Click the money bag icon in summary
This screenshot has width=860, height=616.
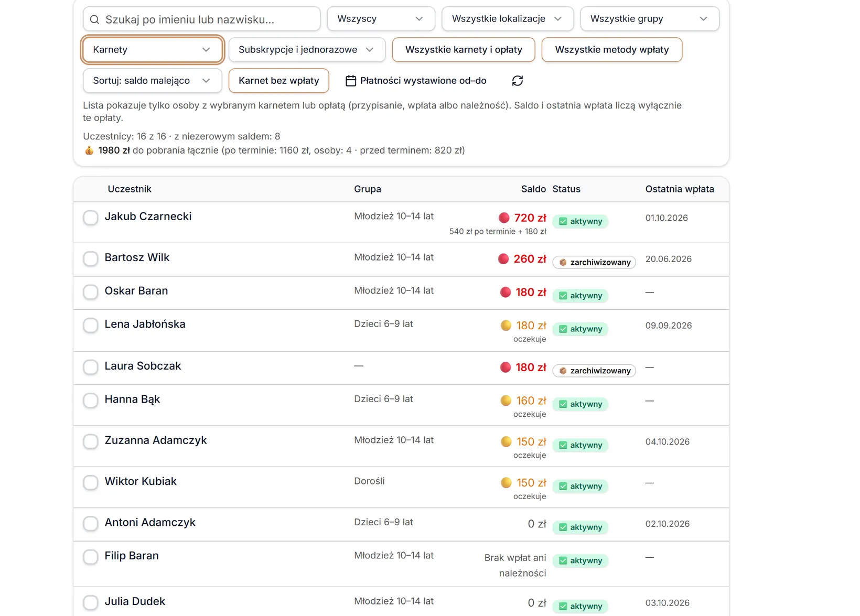pyautogui.click(x=89, y=150)
